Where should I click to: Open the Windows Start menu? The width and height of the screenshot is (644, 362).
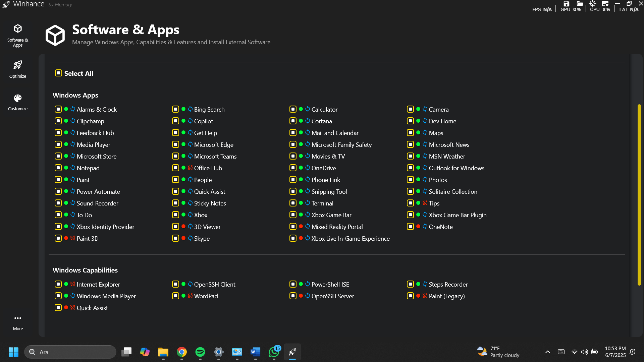click(x=13, y=352)
